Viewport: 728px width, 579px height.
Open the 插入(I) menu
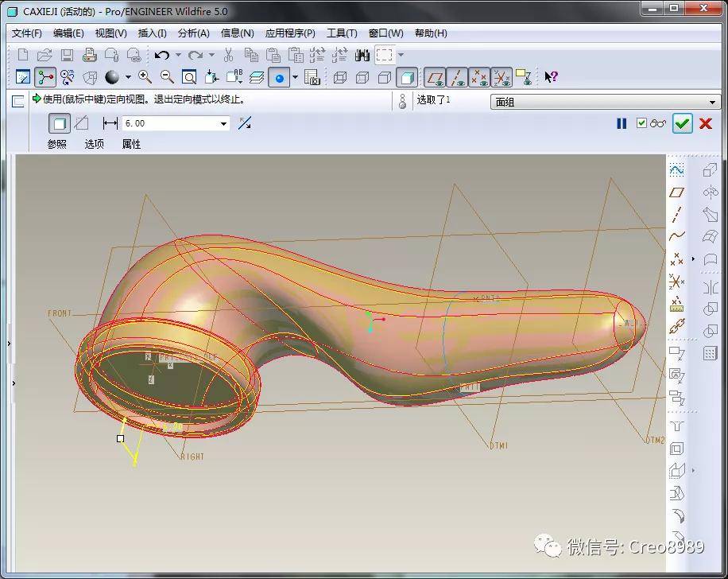click(153, 33)
